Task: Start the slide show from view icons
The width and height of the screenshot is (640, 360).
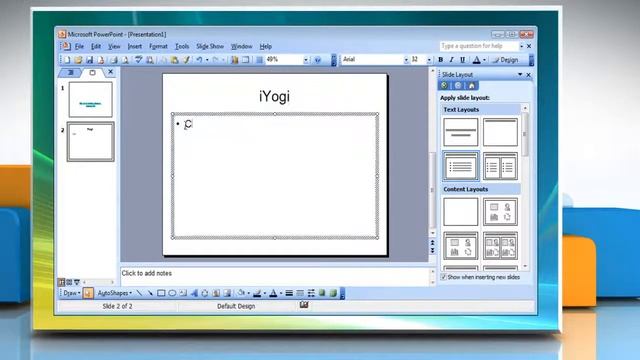Action: pyautogui.click(x=76, y=282)
